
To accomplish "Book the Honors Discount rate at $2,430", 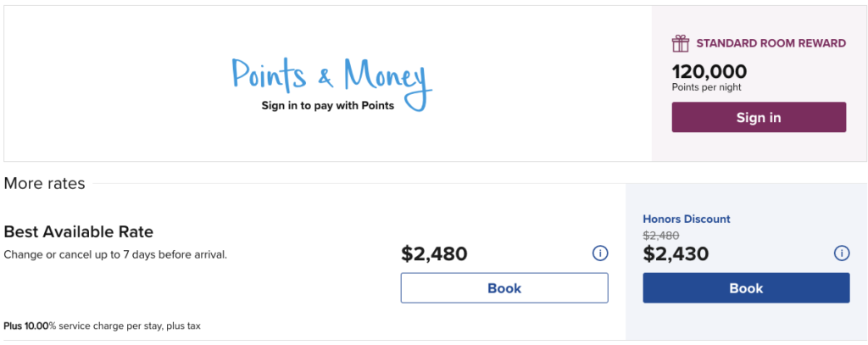I will [x=746, y=288].
